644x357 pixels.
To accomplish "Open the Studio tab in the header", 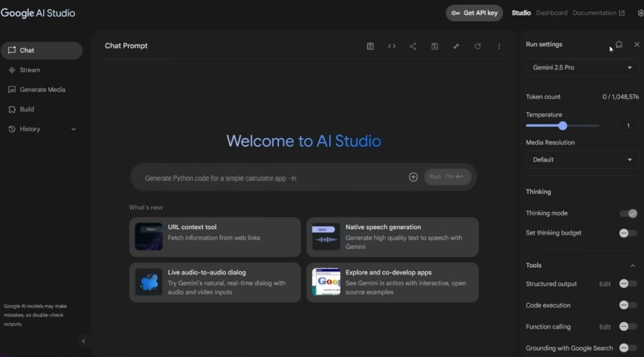I will [x=521, y=13].
